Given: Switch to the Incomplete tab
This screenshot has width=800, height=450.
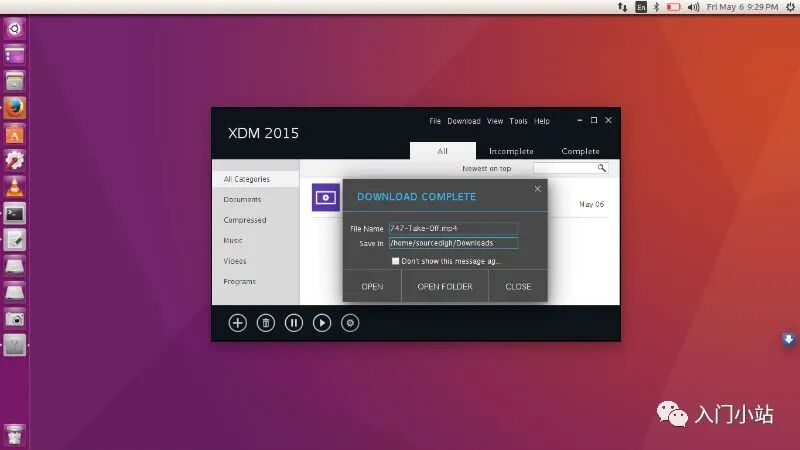Looking at the screenshot, I should click(x=511, y=151).
